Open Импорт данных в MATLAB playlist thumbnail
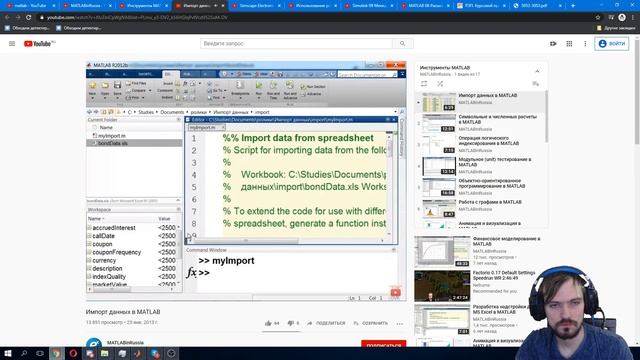The height and width of the screenshot is (360, 640). coord(439,102)
